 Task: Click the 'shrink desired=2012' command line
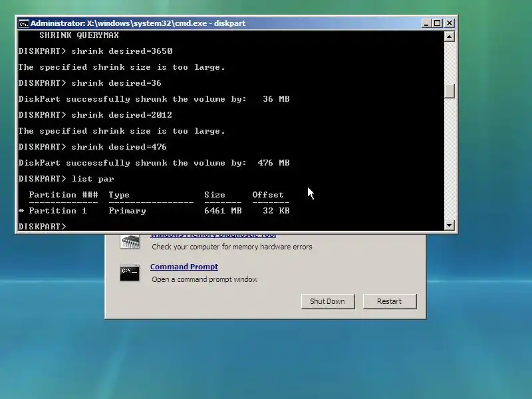tap(95, 114)
